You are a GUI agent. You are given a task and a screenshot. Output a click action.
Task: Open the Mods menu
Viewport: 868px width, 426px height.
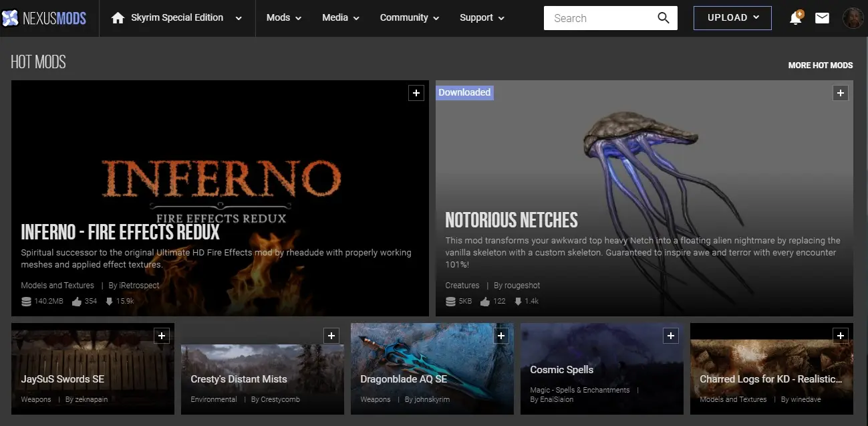[284, 18]
